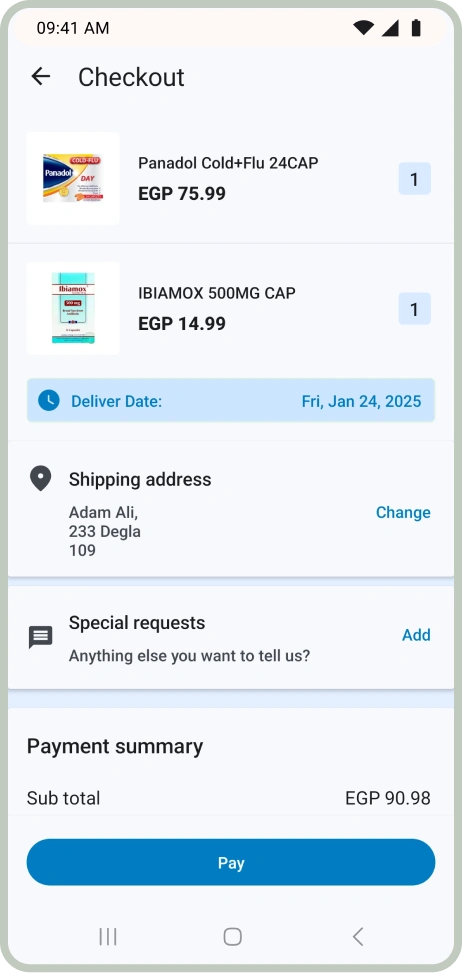Open Android recent apps button

tap(108, 936)
